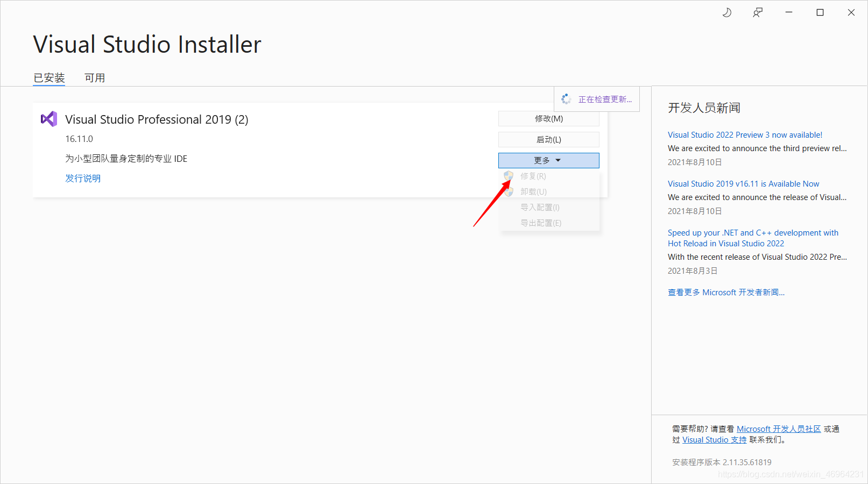Click the spinning update check icon
The width and height of the screenshot is (868, 484).
[566, 99]
